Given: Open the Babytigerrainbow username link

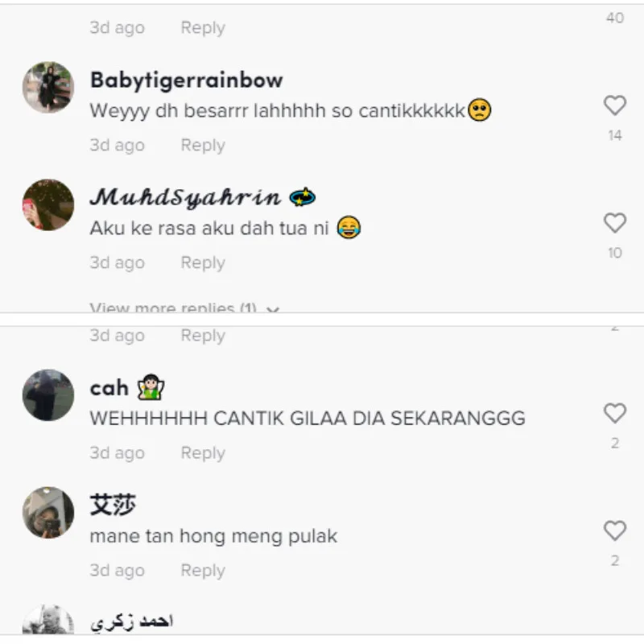Looking at the screenshot, I should (187, 80).
